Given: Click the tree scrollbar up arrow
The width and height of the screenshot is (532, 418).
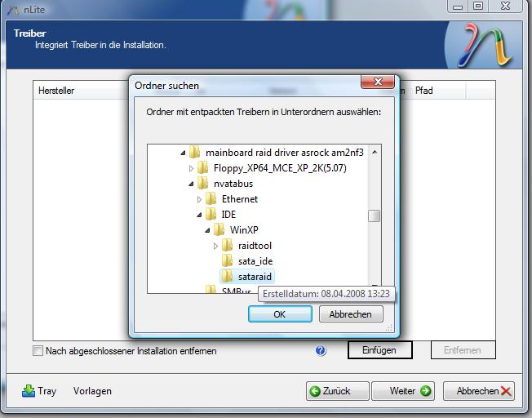Looking at the screenshot, I should pos(375,152).
